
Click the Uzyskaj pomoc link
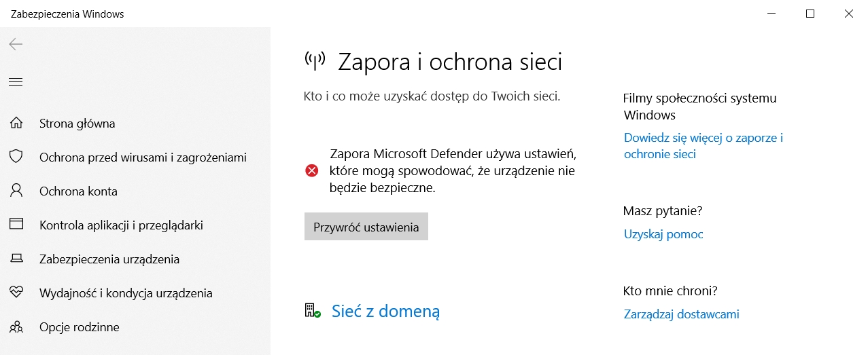(663, 234)
